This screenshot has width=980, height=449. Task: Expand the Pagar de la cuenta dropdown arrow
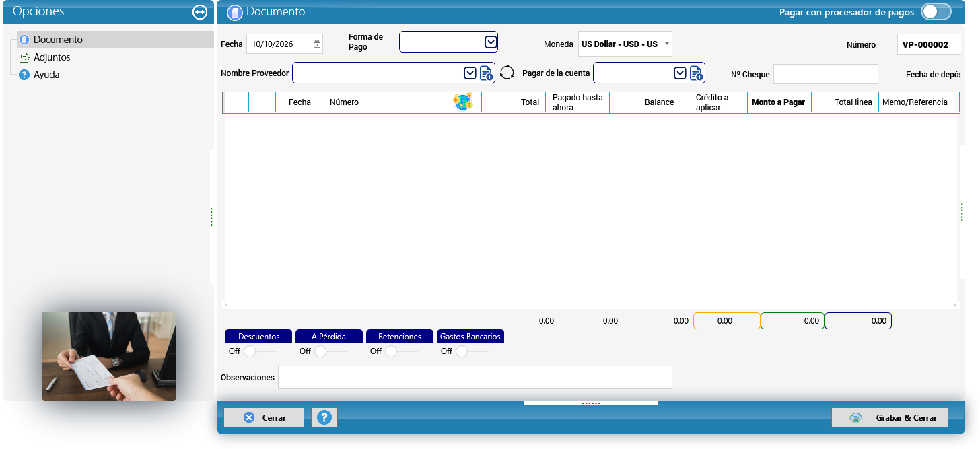point(680,73)
